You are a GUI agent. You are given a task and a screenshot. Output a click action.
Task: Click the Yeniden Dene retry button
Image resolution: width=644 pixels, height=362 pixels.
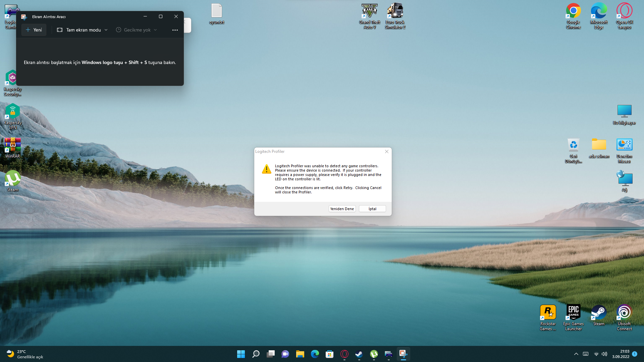[x=342, y=209]
